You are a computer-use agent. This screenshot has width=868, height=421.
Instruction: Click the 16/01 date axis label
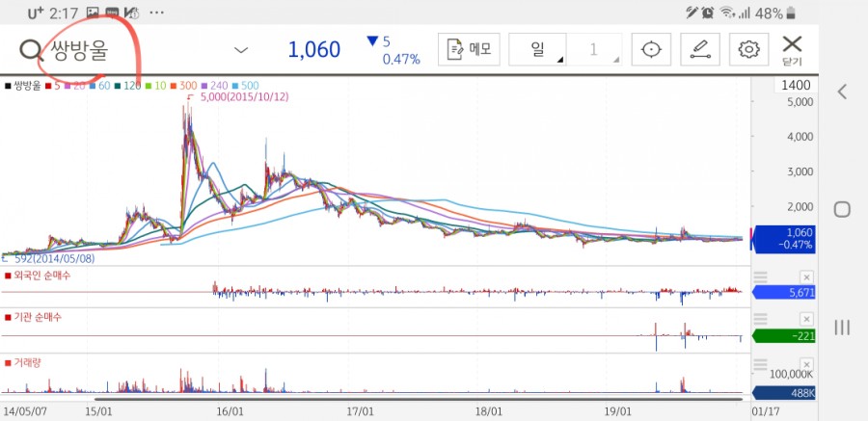[231, 411]
